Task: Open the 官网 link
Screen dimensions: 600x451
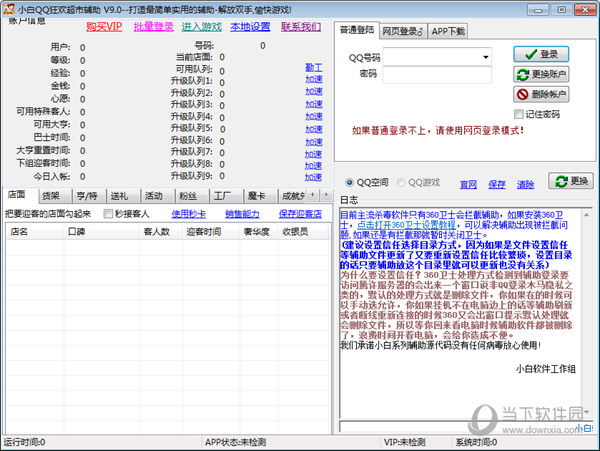Action: pyautogui.click(x=468, y=185)
